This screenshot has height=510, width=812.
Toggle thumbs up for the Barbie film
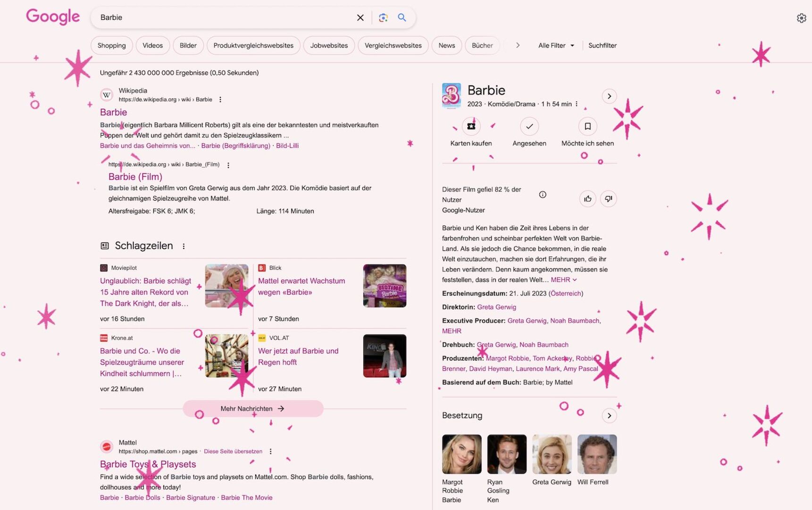(x=587, y=199)
